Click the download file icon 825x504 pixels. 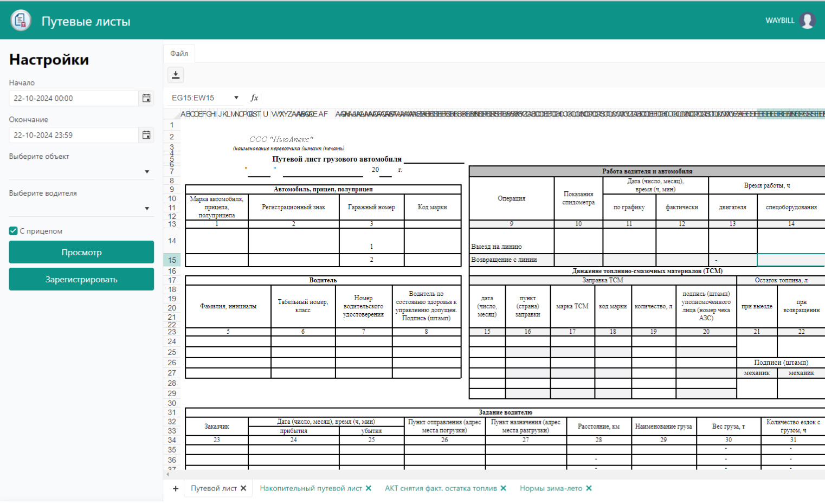click(x=176, y=75)
